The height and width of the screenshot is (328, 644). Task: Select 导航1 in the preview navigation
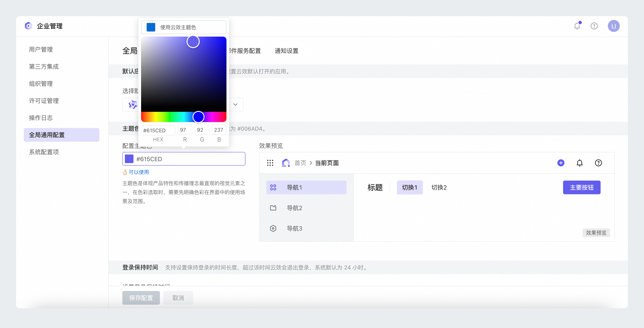click(306, 187)
